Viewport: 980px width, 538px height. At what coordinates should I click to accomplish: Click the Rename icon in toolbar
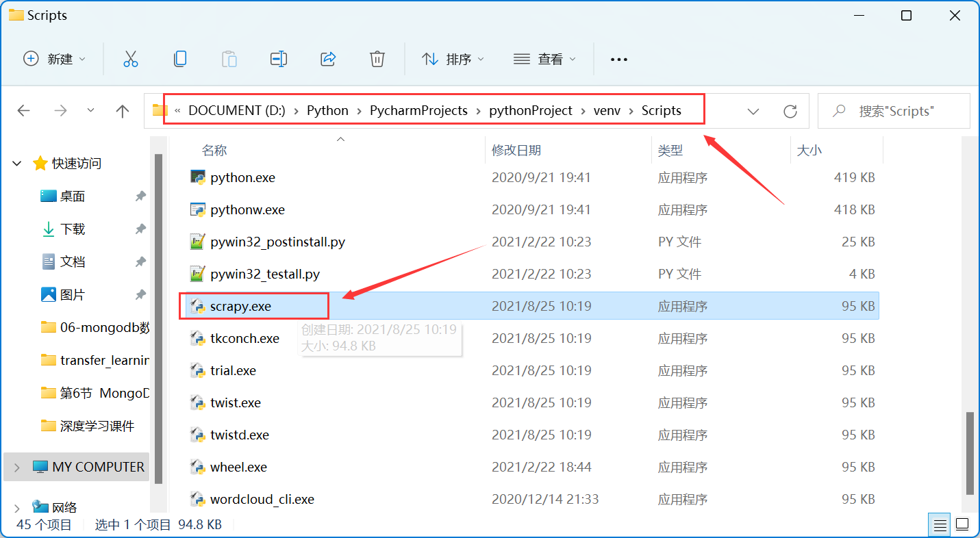click(x=279, y=60)
